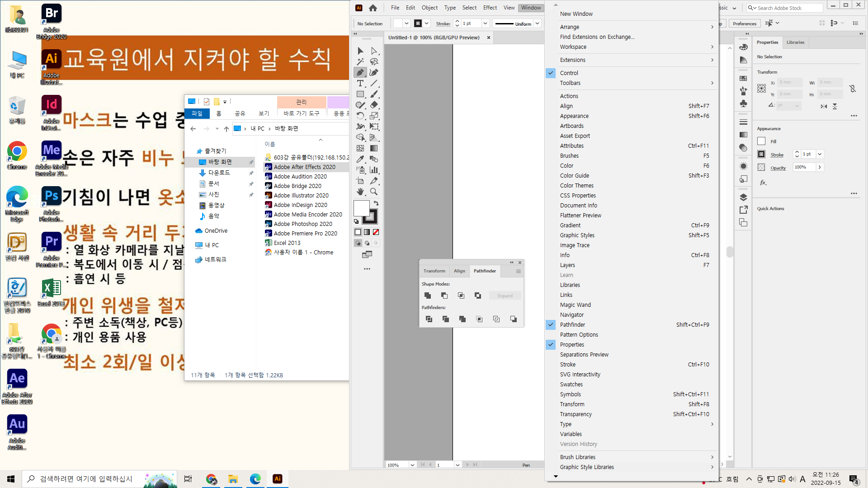This screenshot has width=868, height=488.
Task: Swap fill and stroke colors
Action: pyautogui.click(x=376, y=203)
